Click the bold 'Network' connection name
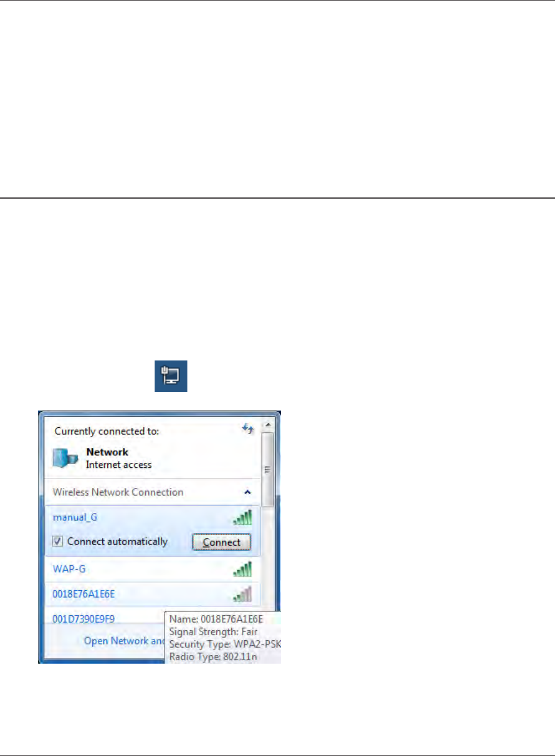Viewport: 555px width, 756px height. 107,452
